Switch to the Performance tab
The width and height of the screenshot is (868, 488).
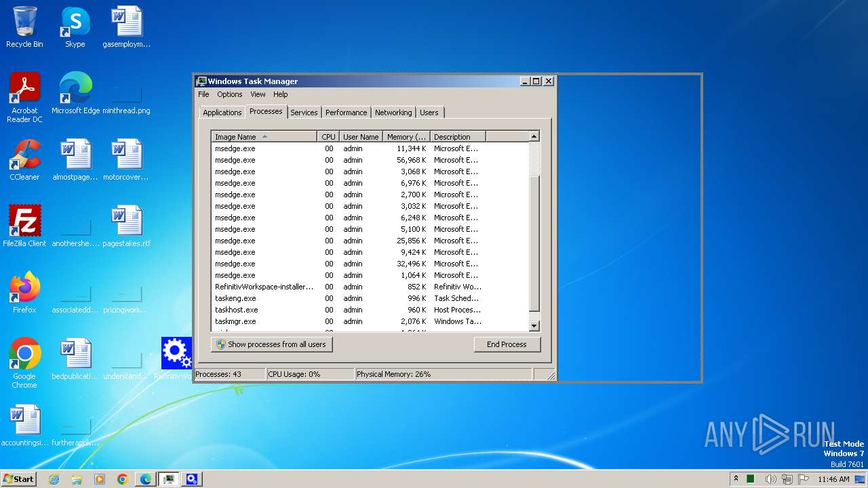click(x=346, y=113)
